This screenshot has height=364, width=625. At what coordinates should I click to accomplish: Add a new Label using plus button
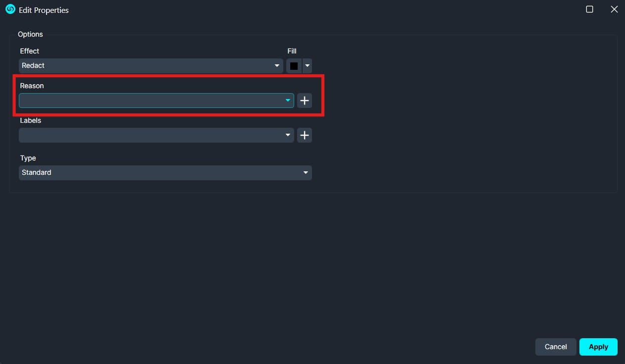pos(305,135)
